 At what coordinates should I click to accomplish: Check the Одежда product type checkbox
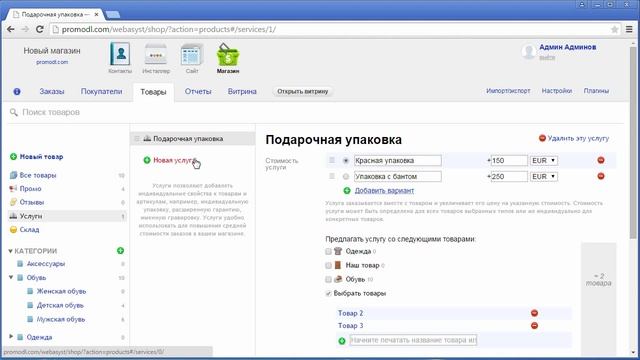328,251
